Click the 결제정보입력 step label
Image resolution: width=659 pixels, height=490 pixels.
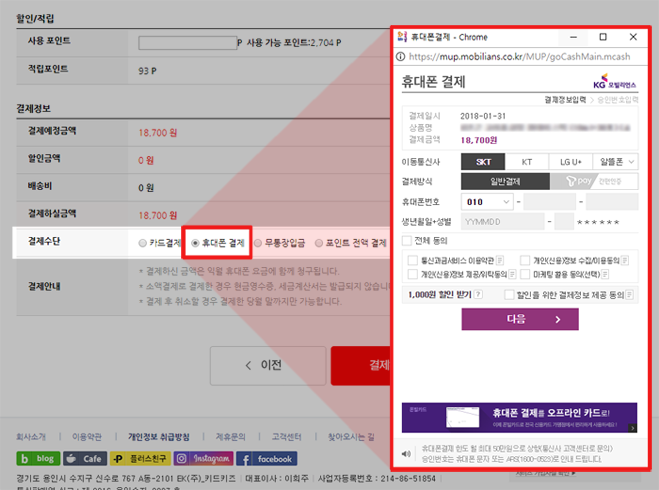tap(565, 100)
